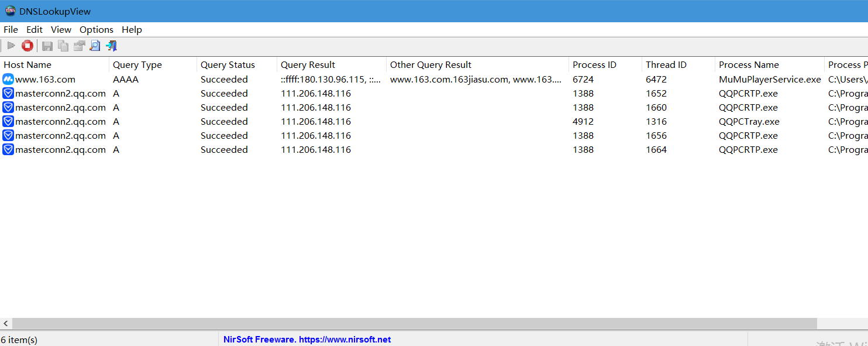Click Succeeded status in the www.163.com row
Image resolution: width=868 pixels, height=346 pixels.
pyautogui.click(x=224, y=79)
